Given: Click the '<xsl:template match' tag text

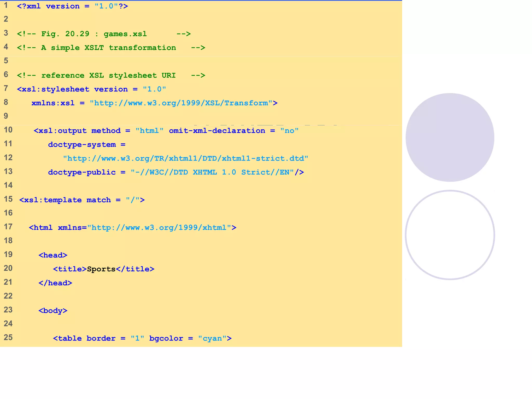Looking at the screenshot, I should click(65, 200).
